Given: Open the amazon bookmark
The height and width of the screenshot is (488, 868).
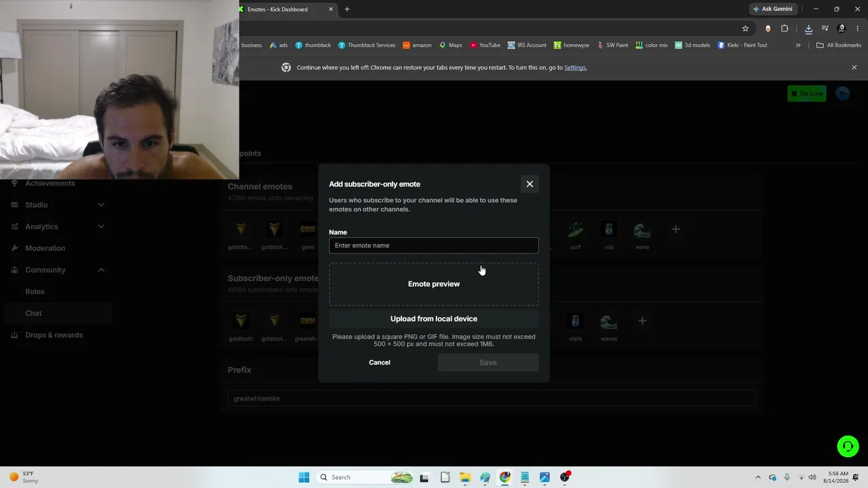Looking at the screenshot, I should 417,45.
